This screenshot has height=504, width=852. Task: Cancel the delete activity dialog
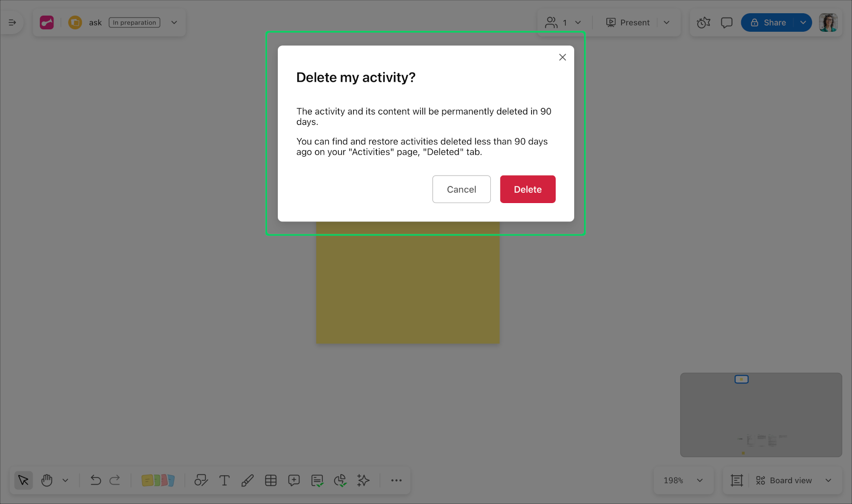point(461,189)
